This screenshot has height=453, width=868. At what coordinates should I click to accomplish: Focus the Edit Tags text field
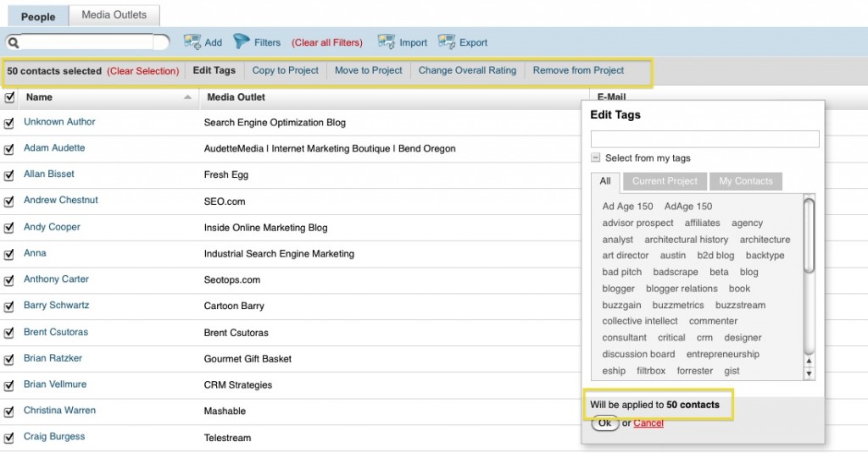pyautogui.click(x=704, y=139)
